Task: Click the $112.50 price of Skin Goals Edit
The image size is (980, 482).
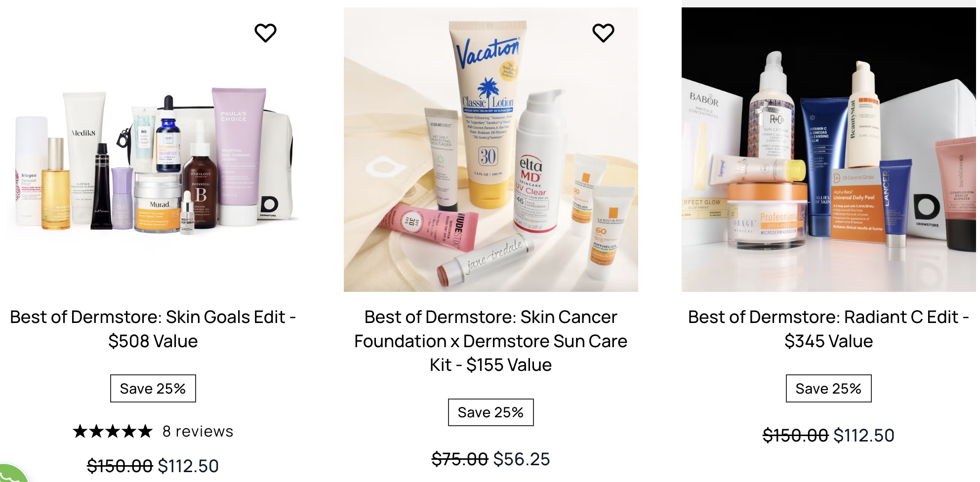Action: pyautogui.click(x=188, y=466)
